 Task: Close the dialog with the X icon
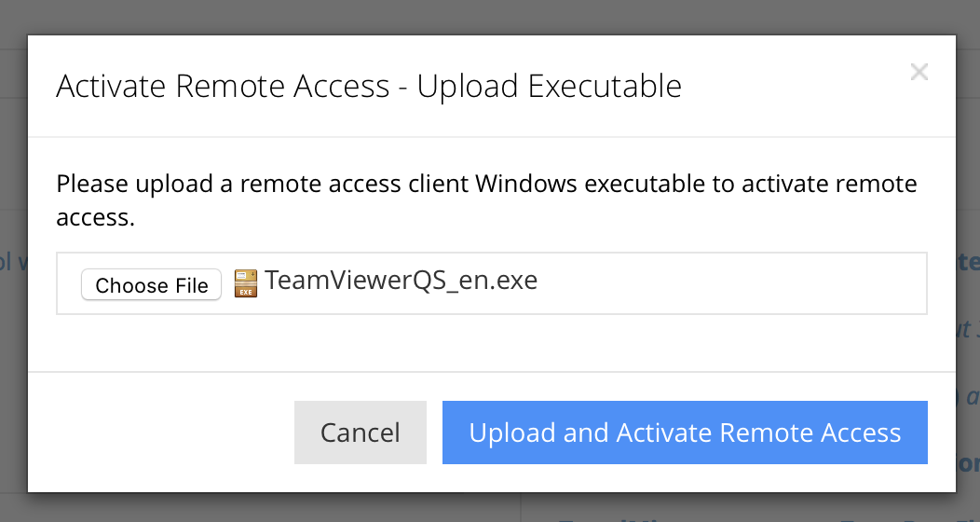(919, 72)
